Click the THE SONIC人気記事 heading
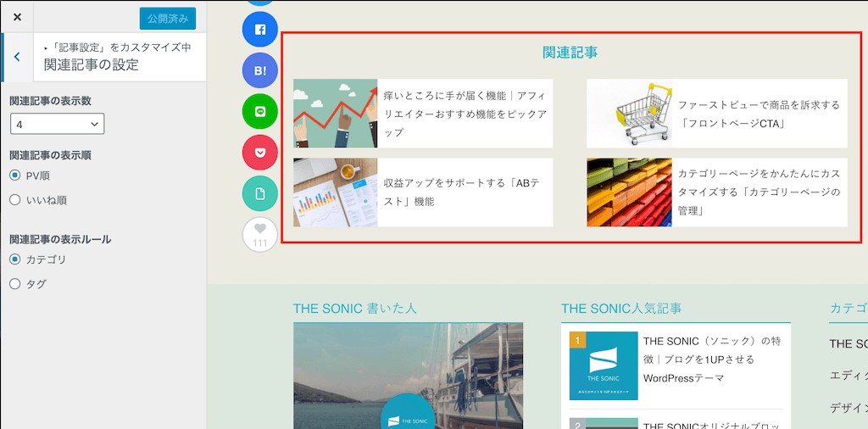Viewport: 868px width, 429px height. (x=621, y=309)
